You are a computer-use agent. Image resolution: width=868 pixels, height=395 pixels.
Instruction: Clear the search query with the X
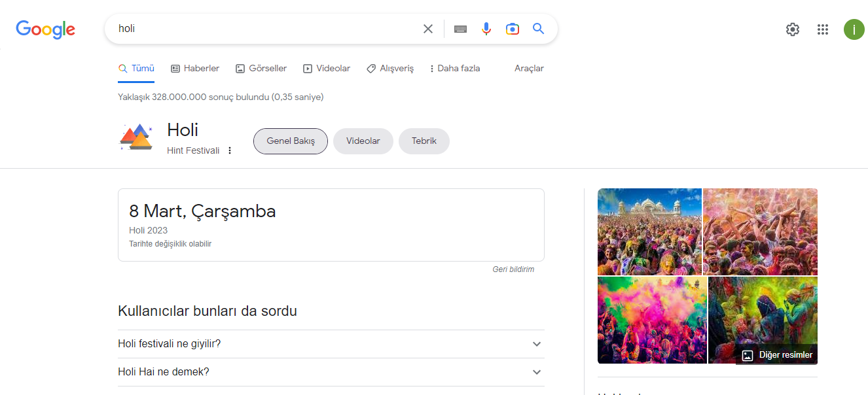[x=428, y=29]
